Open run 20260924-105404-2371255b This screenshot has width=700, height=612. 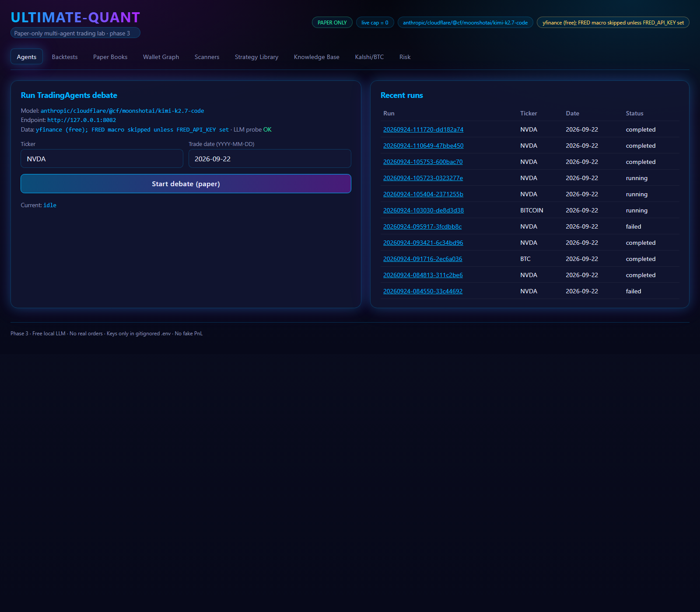pyautogui.click(x=423, y=194)
